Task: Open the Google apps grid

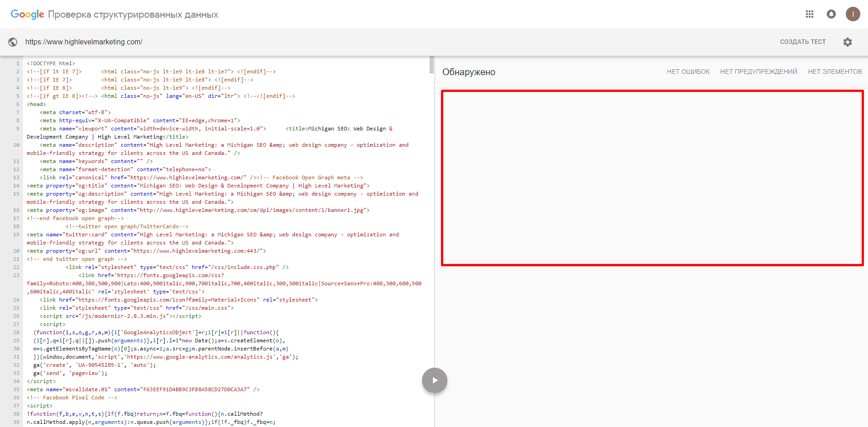Action: [x=810, y=14]
